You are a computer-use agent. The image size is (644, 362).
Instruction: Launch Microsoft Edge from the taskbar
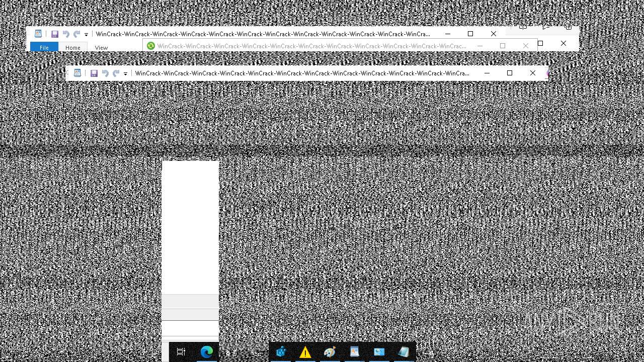click(x=207, y=352)
